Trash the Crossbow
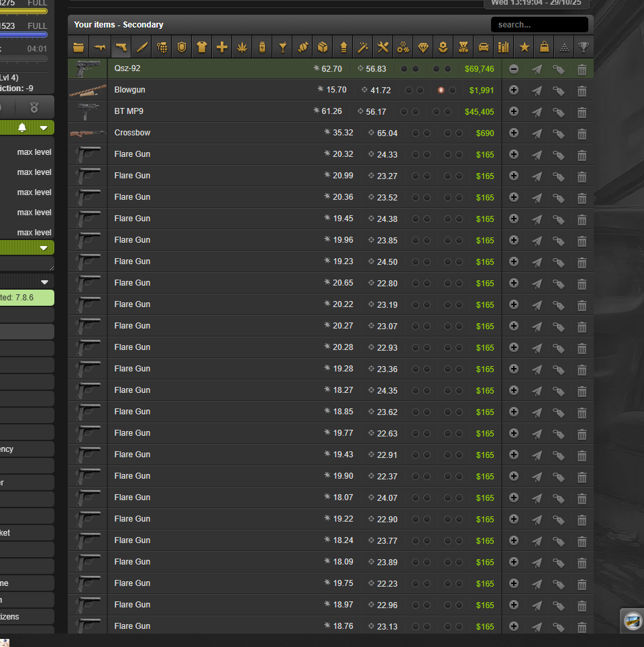Viewport: 644px width, 647px height. (582, 134)
